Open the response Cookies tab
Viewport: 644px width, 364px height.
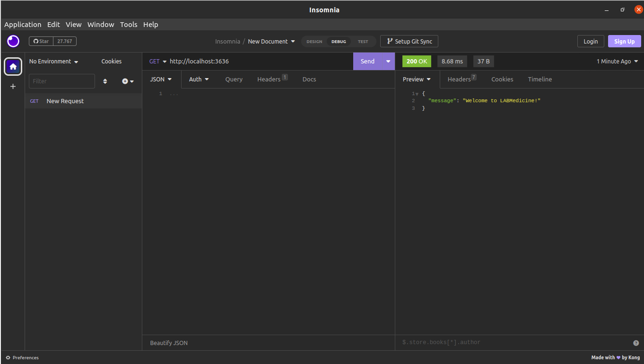502,80
